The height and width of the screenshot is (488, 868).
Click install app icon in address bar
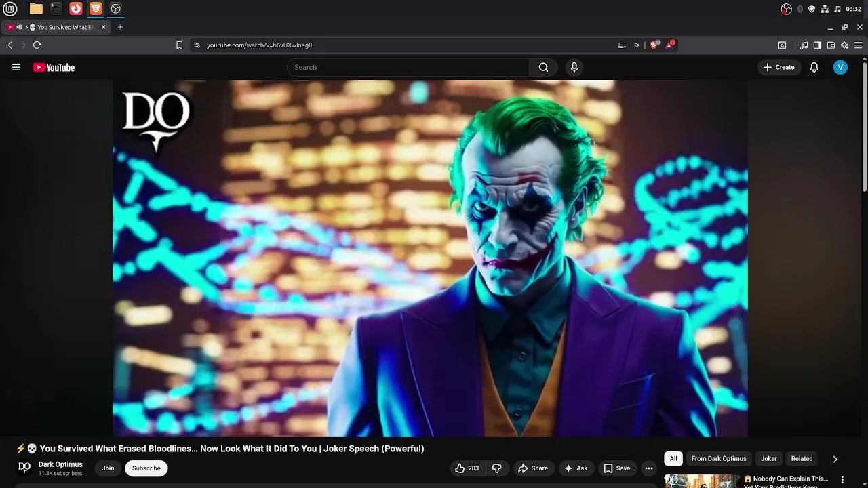(622, 45)
